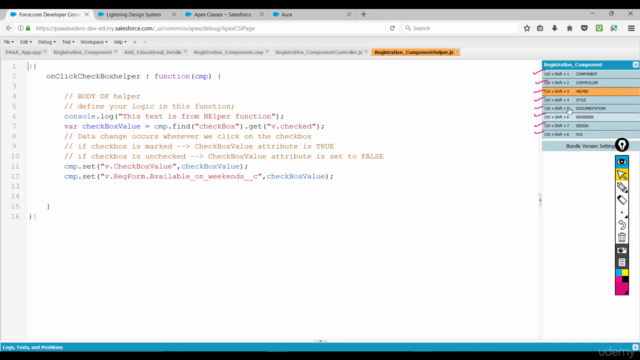This screenshot has height=360, width=640.
Task: Click the green padlock security icon
Action: [28, 28]
